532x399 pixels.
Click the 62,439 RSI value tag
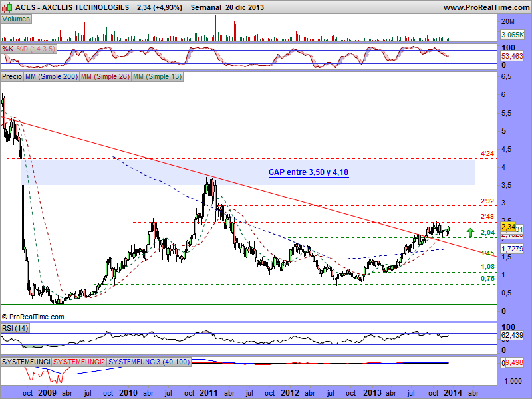click(512, 336)
